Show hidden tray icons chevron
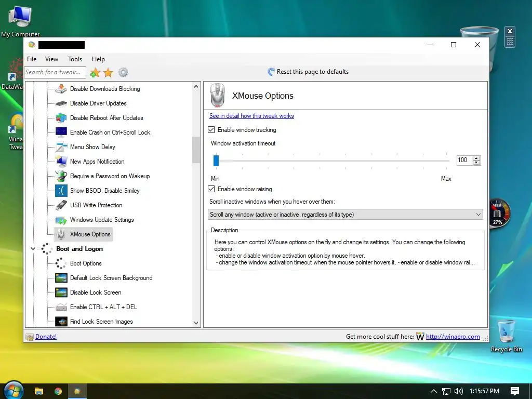 434,391
